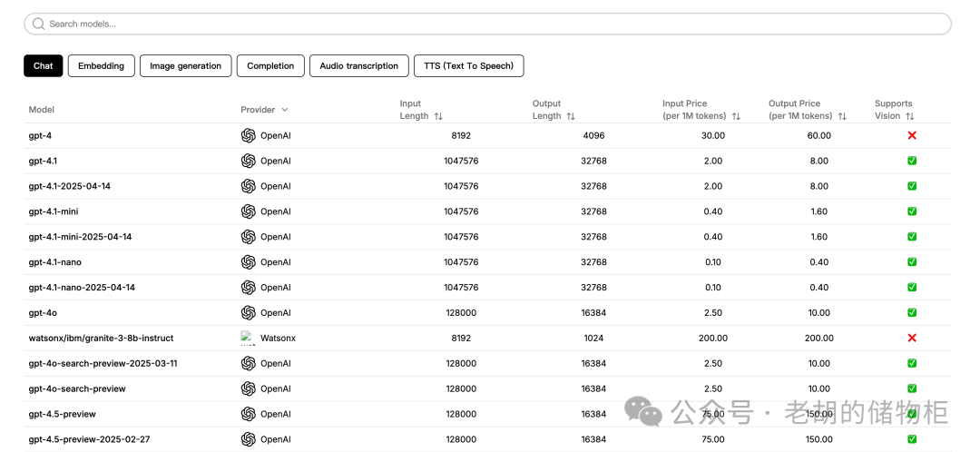Click model name gpt-4.5-preview-2025-02-27

click(89, 439)
